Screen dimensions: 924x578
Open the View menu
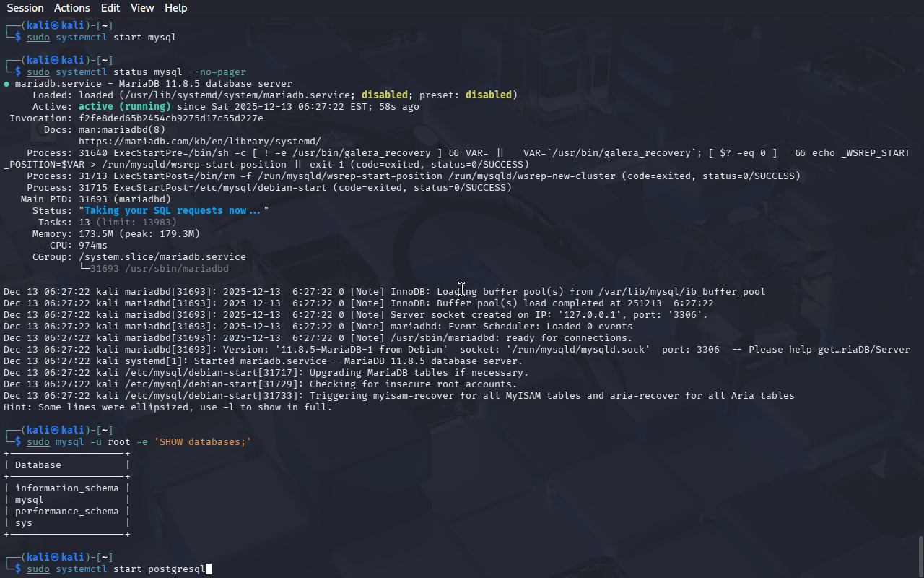[x=142, y=8]
